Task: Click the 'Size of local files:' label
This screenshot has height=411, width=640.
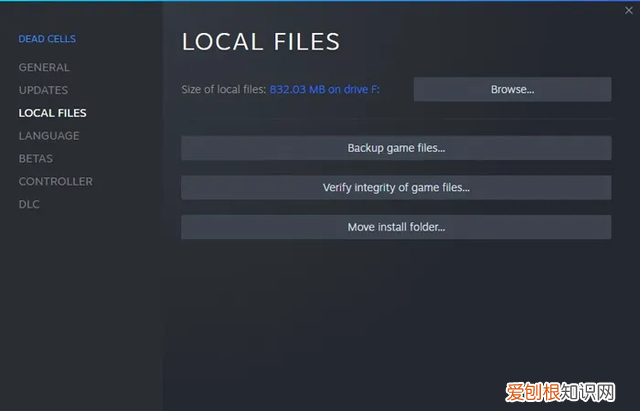Action: tap(223, 90)
